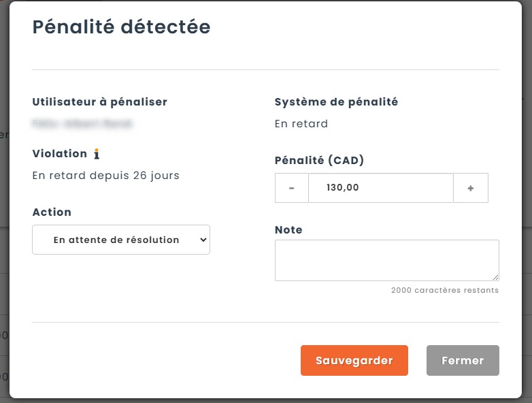This screenshot has height=403, width=532.
Task: Click the "Pénalité (CAD)" label
Action: (320, 161)
